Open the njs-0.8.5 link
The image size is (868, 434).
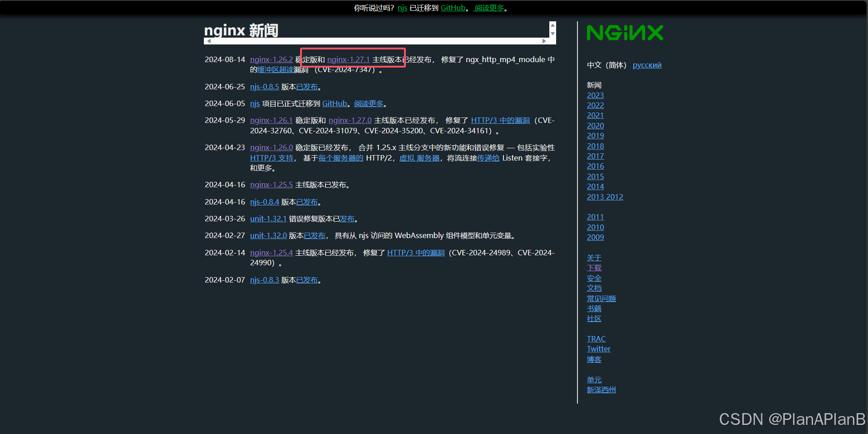point(265,87)
